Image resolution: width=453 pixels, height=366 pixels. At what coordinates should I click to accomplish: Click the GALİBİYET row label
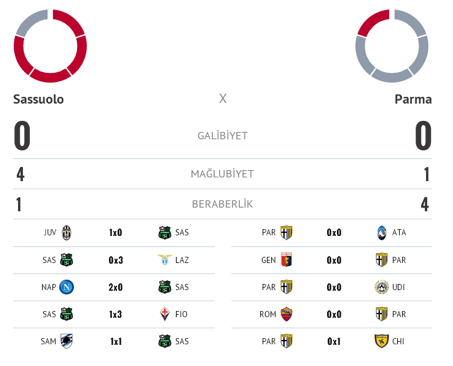pyautogui.click(x=222, y=136)
